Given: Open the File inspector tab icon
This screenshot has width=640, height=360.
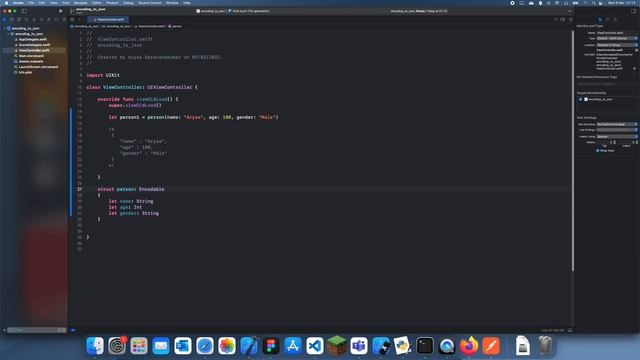Looking at the screenshot, I should pyautogui.click(x=600, y=19).
